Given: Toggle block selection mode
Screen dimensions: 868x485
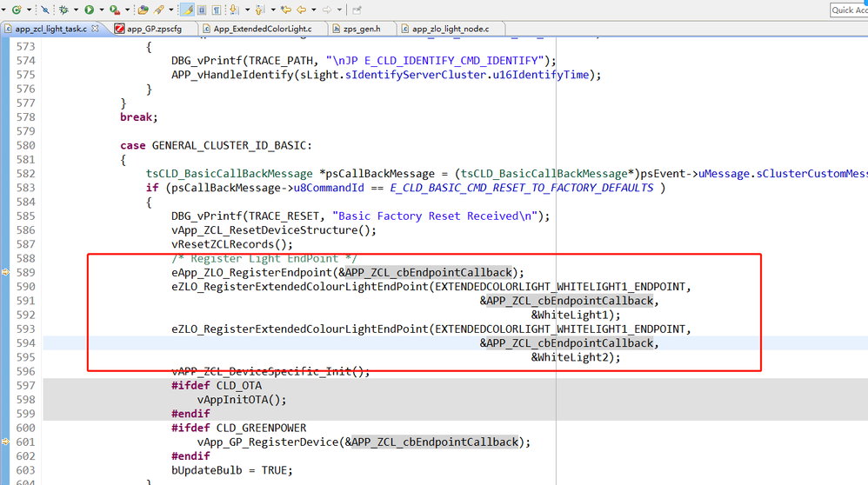Looking at the screenshot, I should [x=202, y=10].
